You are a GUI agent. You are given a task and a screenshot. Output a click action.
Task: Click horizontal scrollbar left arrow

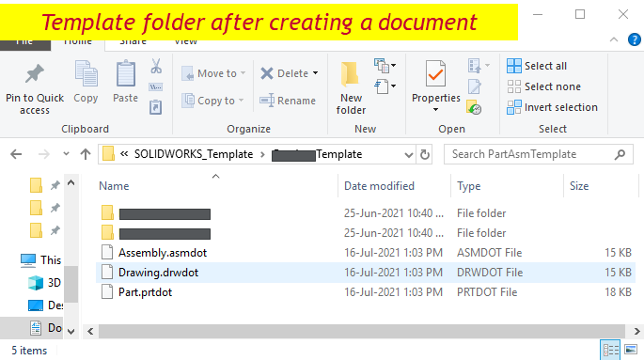[91, 331]
